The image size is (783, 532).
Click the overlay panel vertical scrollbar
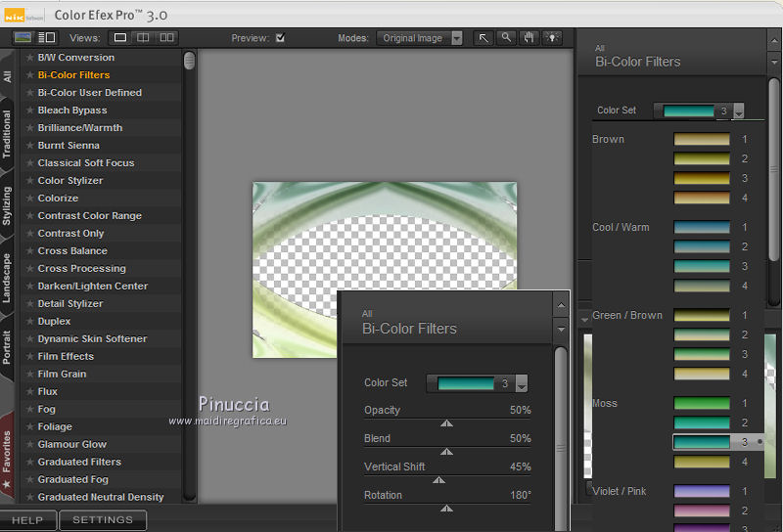click(561, 439)
